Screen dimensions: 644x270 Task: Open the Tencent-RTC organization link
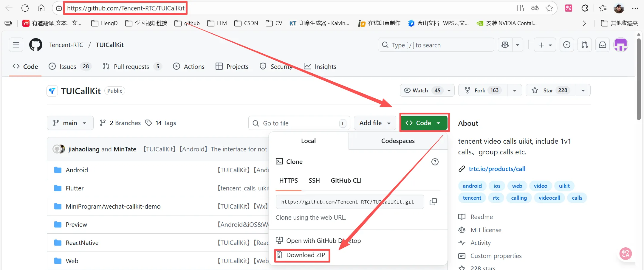point(66,45)
